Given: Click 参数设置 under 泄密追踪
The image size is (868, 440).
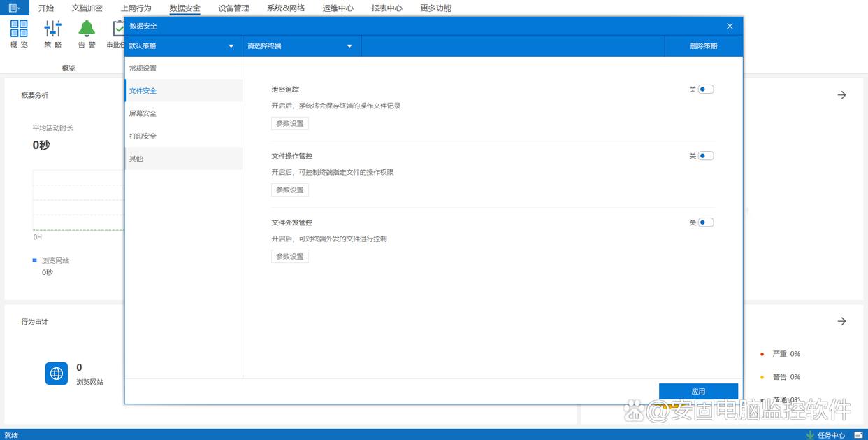Looking at the screenshot, I should point(289,123).
